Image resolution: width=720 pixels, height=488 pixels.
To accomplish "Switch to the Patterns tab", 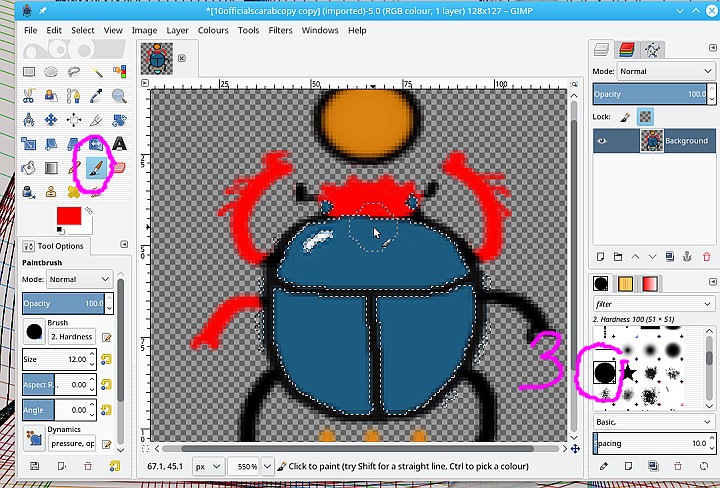I will coord(625,284).
